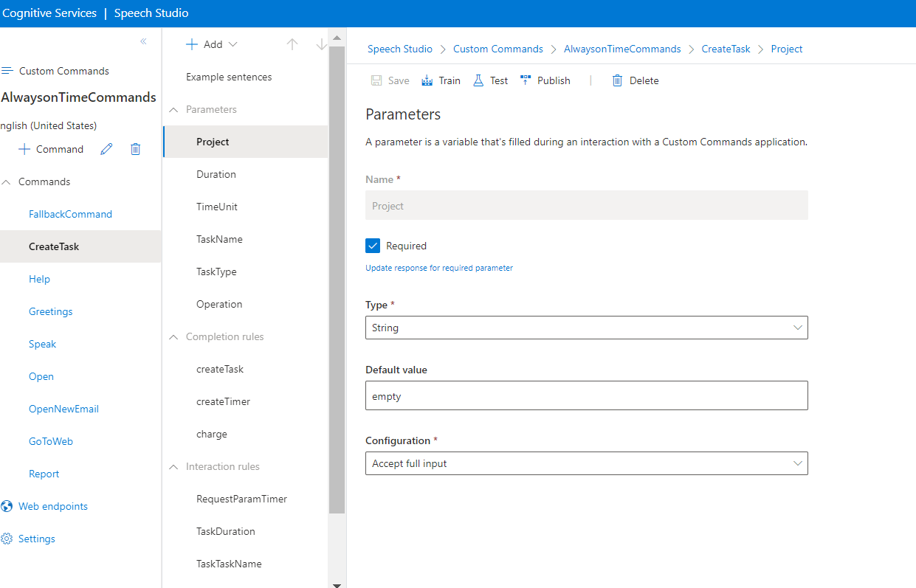Switch to the Greetings command
Viewport: 916px width, 588px height.
pos(50,311)
